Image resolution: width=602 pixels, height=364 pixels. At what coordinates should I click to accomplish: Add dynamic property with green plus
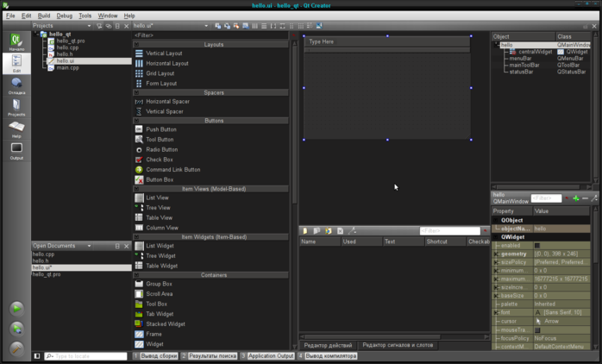pyautogui.click(x=576, y=198)
